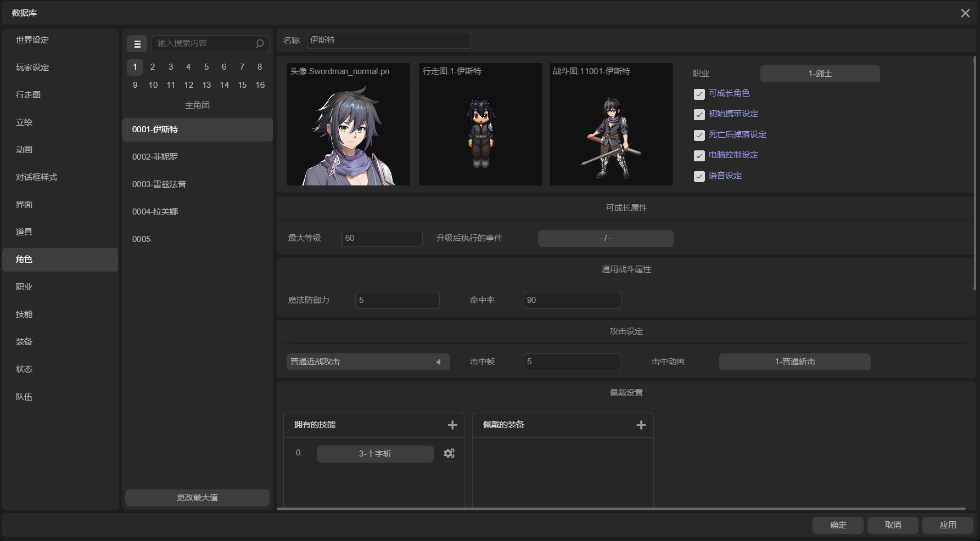The width and height of the screenshot is (980, 541).
Task: Open the 击中动画 selector 1-普通斩击
Action: point(794,362)
